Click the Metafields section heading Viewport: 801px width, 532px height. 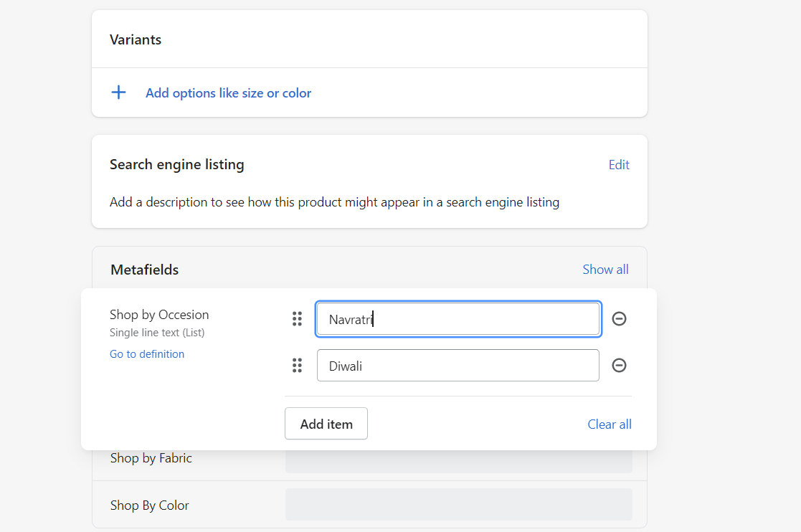[x=145, y=270]
